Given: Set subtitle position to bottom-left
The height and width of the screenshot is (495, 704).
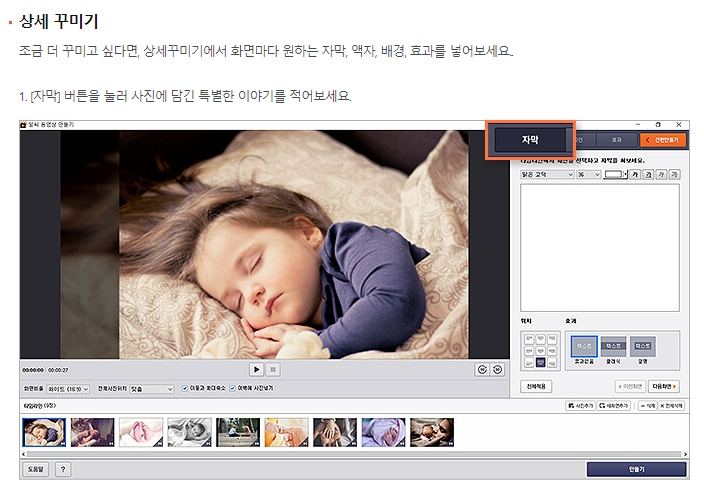Looking at the screenshot, I should click(529, 362).
